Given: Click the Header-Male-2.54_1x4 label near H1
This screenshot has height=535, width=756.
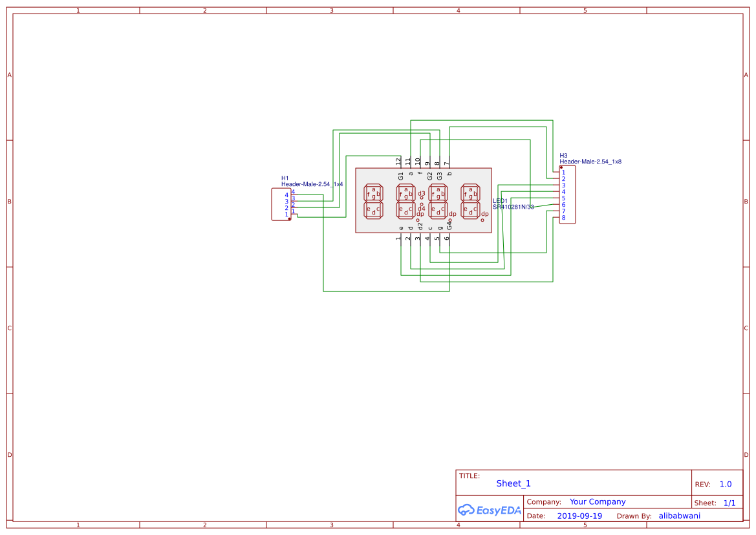Looking at the screenshot, I should click(312, 183).
